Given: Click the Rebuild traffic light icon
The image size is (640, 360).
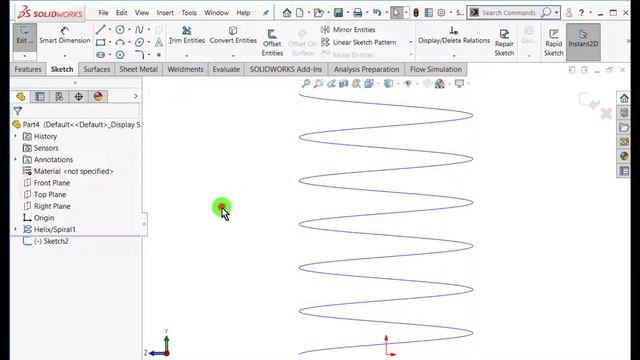Looking at the screenshot, I should 416,13.
